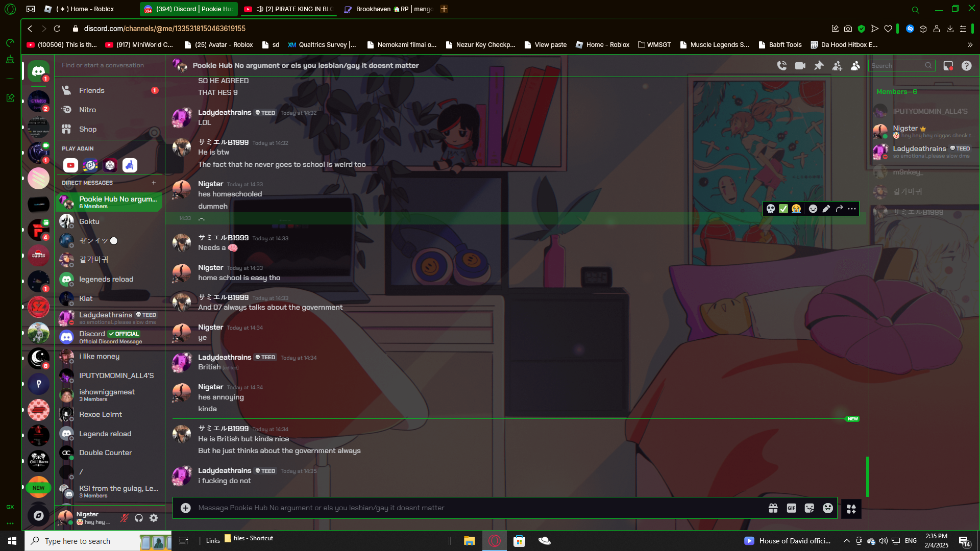The width and height of the screenshot is (980, 551).
Task: Open the Friends tab
Action: click(92, 90)
